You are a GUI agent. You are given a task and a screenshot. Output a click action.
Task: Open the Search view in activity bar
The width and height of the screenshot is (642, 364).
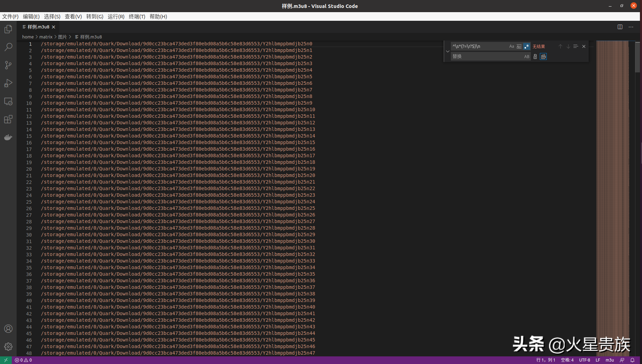tap(8, 47)
